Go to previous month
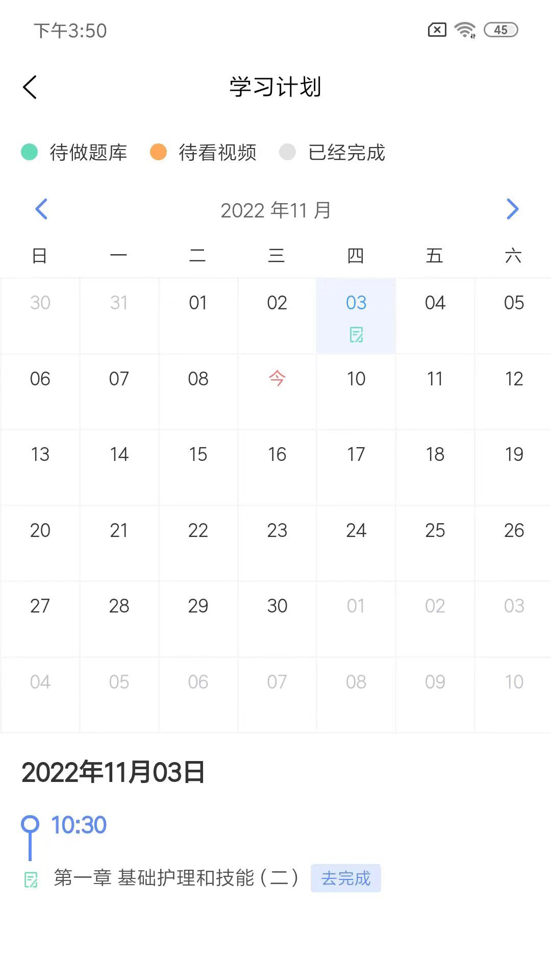 [41, 209]
